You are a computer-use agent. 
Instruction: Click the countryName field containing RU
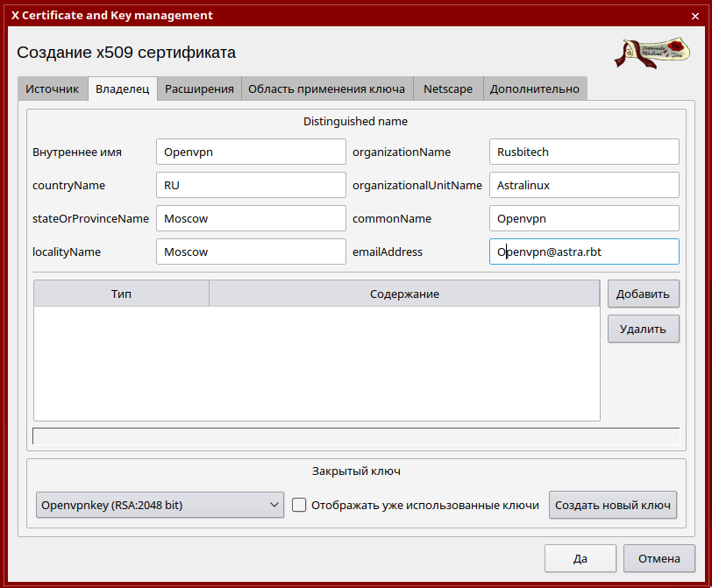[x=251, y=185]
